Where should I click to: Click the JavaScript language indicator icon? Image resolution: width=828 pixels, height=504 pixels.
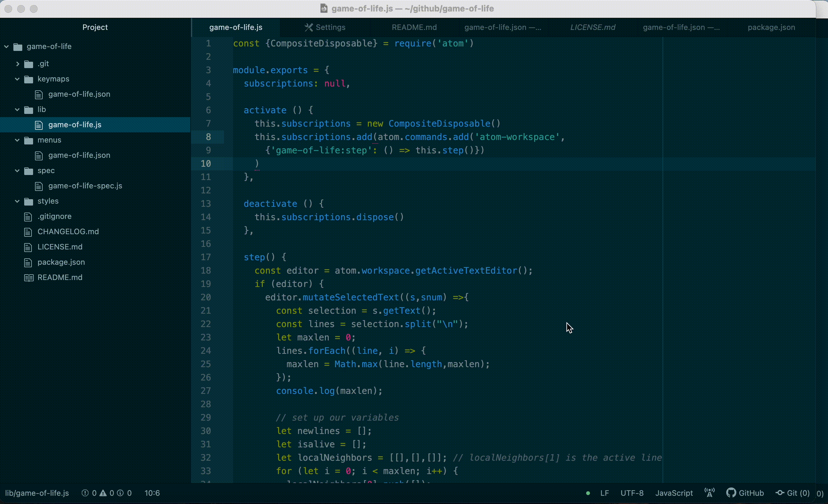[x=674, y=493]
